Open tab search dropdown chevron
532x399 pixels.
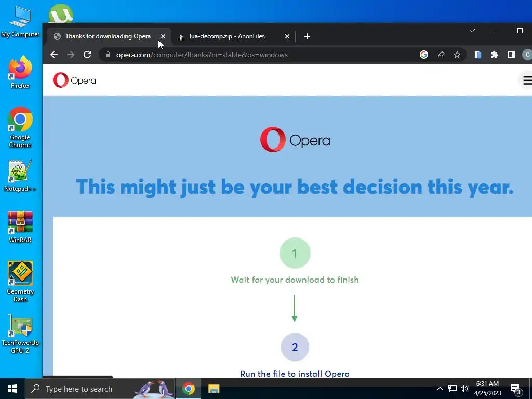472,31
